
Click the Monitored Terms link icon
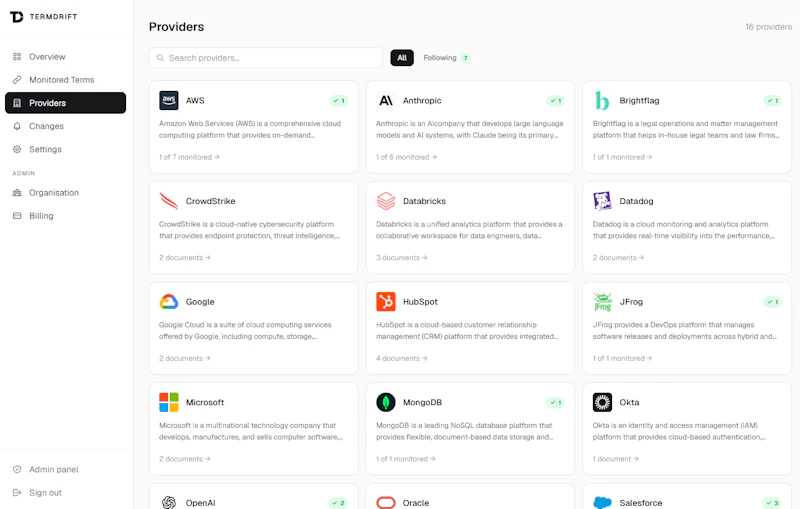17,80
